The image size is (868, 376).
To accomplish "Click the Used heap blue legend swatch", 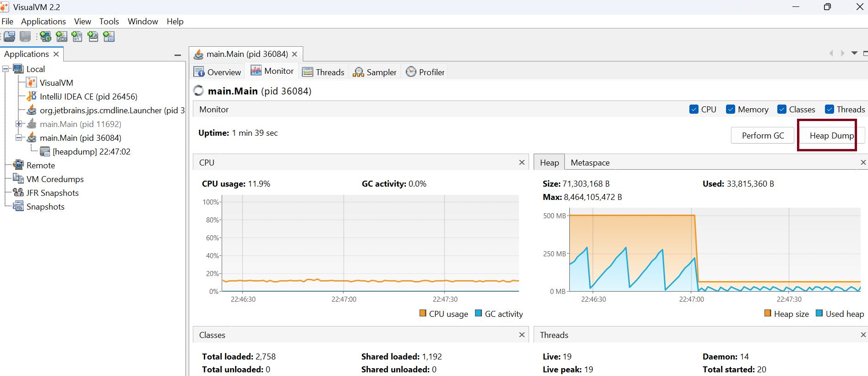I will coord(819,313).
